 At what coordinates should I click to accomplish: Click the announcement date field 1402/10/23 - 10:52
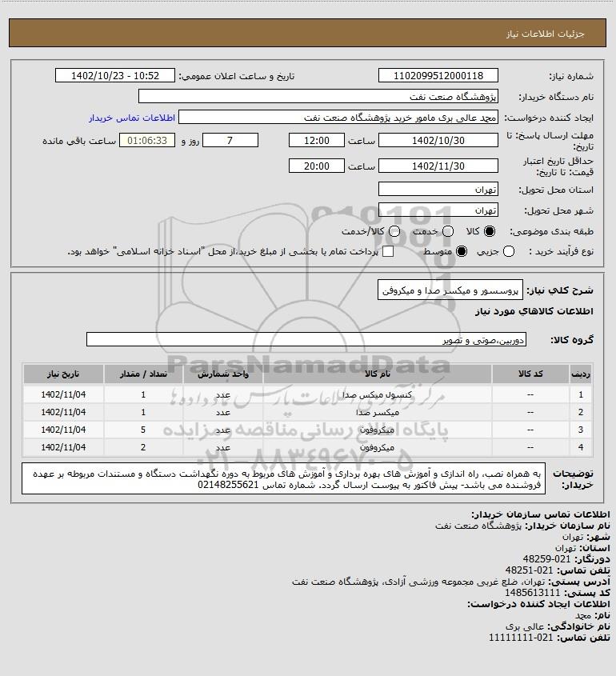pos(115,75)
